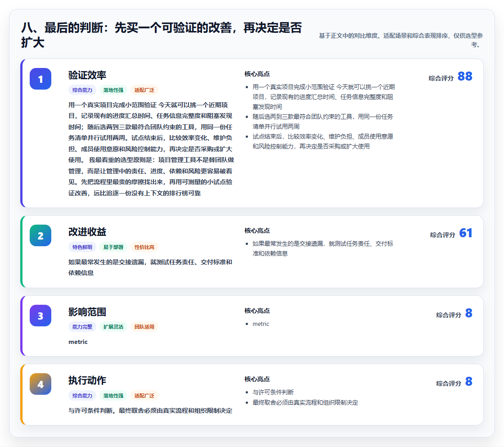Open the 验证效率 card title

[x=87, y=75]
